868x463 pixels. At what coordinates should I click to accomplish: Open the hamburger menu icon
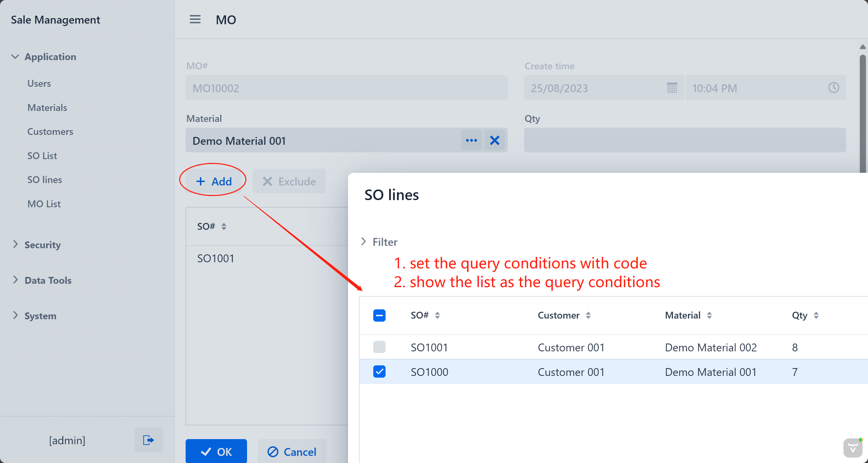pos(195,19)
